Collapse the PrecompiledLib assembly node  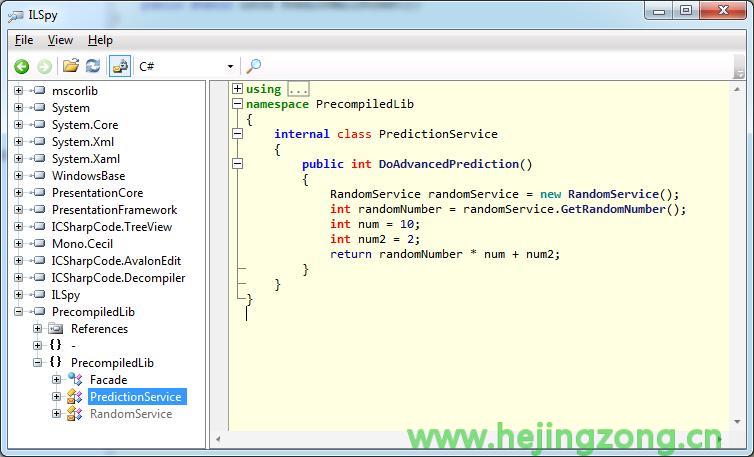[x=18, y=312]
